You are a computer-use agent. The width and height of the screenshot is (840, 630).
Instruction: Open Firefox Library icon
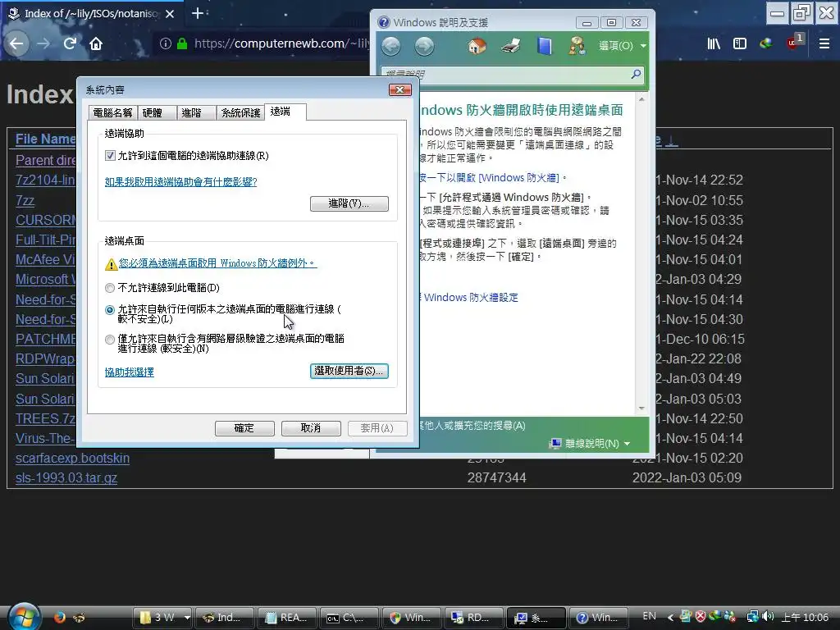pyautogui.click(x=714, y=43)
